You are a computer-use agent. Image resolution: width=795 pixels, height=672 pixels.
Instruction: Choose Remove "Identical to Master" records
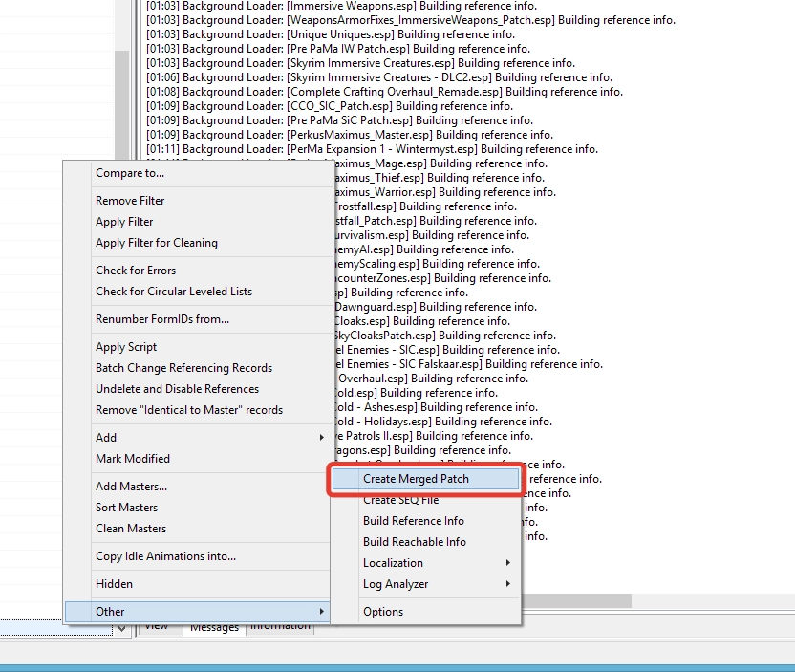189,410
